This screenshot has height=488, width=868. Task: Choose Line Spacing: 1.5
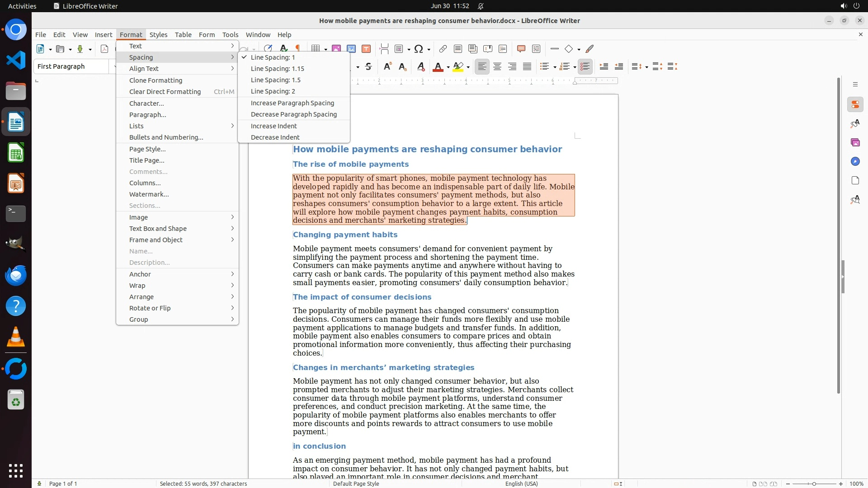pos(275,80)
